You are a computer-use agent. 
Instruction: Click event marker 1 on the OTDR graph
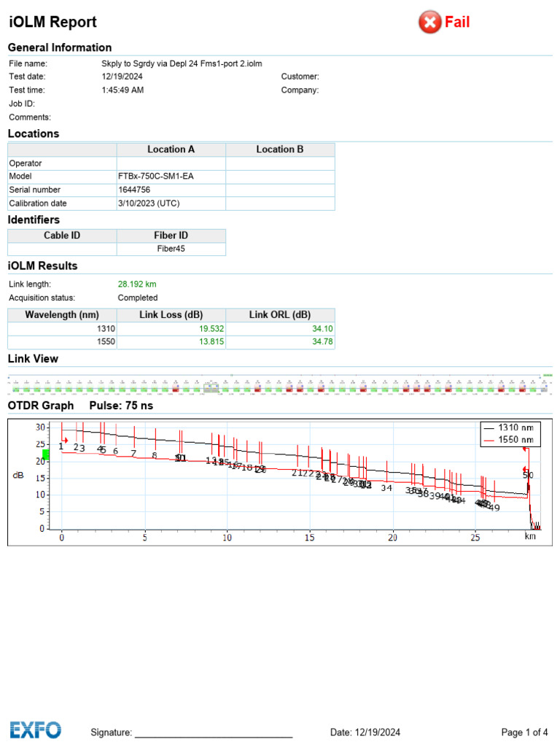point(61,446)
